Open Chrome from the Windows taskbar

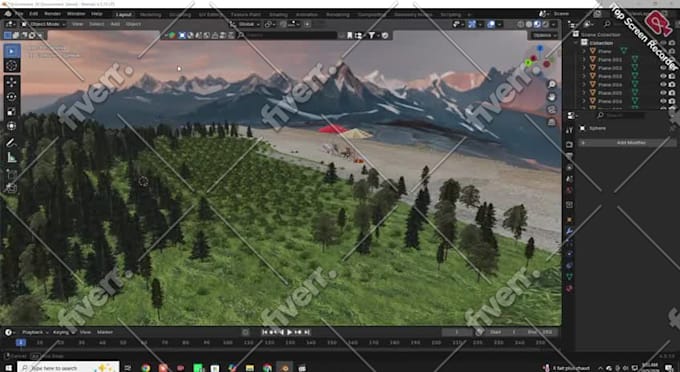click(x=146, y=368)
